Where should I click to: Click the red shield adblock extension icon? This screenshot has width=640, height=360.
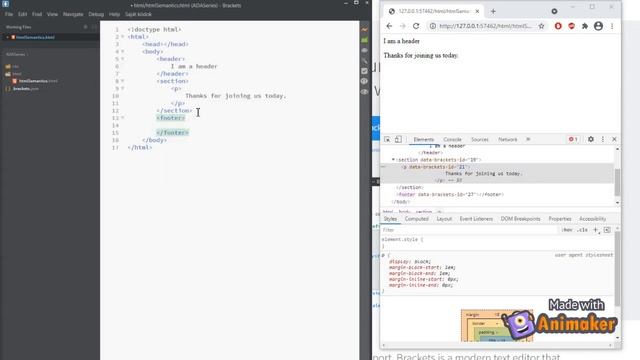click(571, 26)
